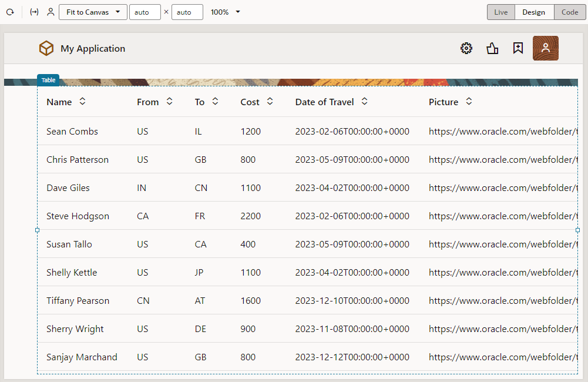This screenshot has width=588, height=382.
Task: Click the cost 400 for Susan Tallo
Action: tap(248, 244)
